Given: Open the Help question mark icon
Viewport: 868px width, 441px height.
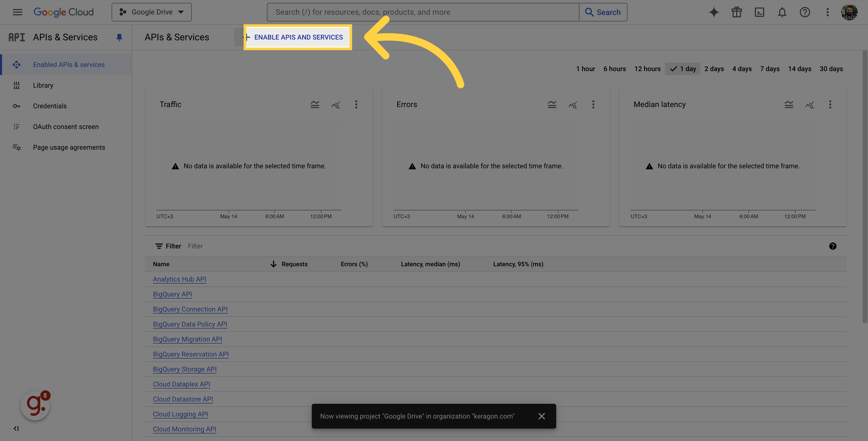Looking at the screenshot, I should coord(805,12).
